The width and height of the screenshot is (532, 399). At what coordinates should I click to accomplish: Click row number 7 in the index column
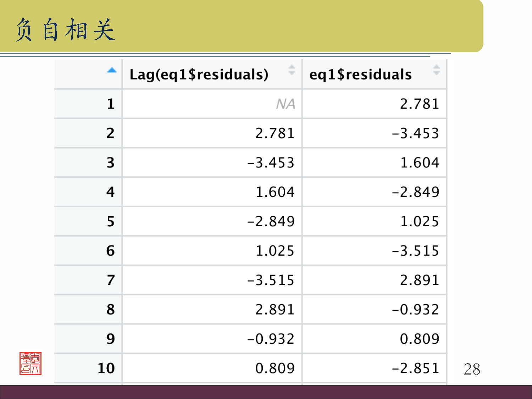111,280
